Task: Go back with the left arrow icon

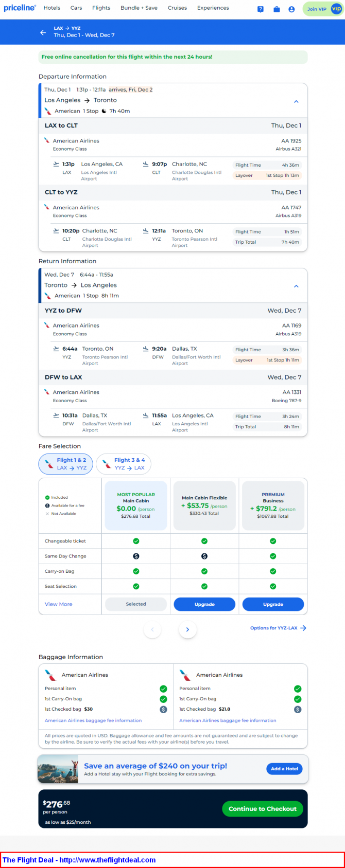Action: point(43,32)
